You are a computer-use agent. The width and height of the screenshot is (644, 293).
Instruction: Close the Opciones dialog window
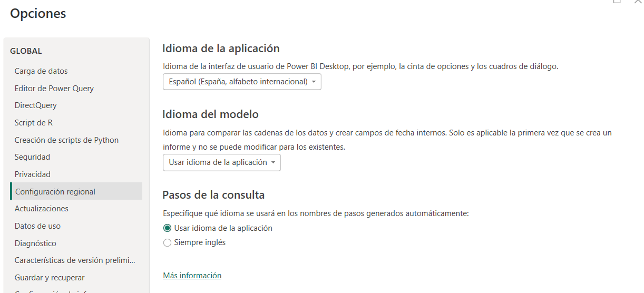point(638,2)
